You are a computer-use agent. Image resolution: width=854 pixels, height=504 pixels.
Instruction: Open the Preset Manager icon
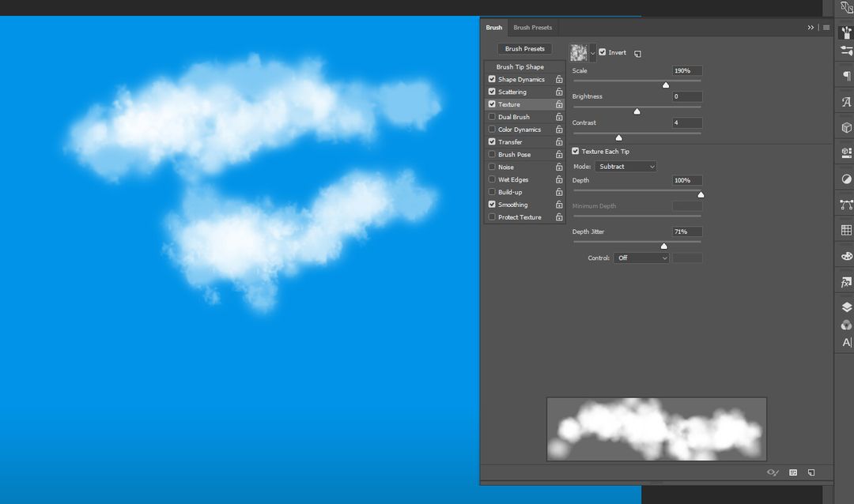(793, 472)
